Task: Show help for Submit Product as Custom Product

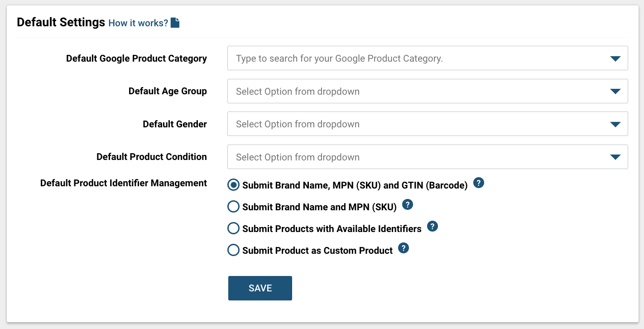Action: pos(404,248)
